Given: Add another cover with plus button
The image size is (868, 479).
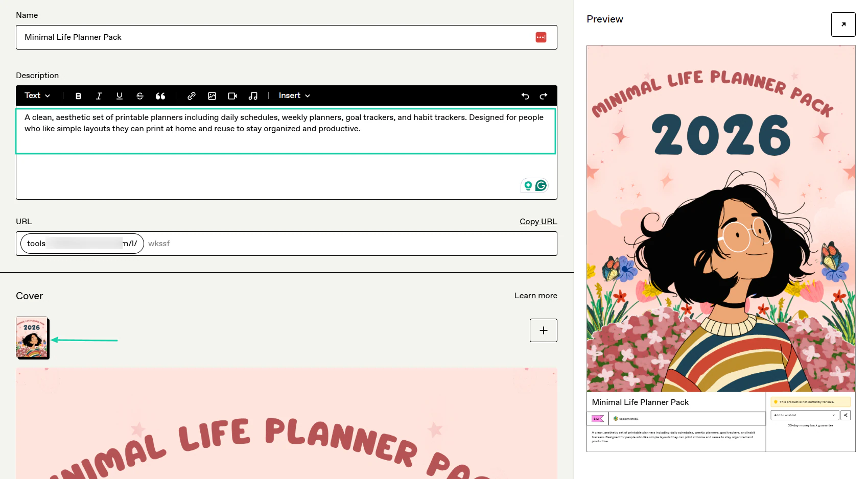Looking at the screenshot, I should pos(544,330).
